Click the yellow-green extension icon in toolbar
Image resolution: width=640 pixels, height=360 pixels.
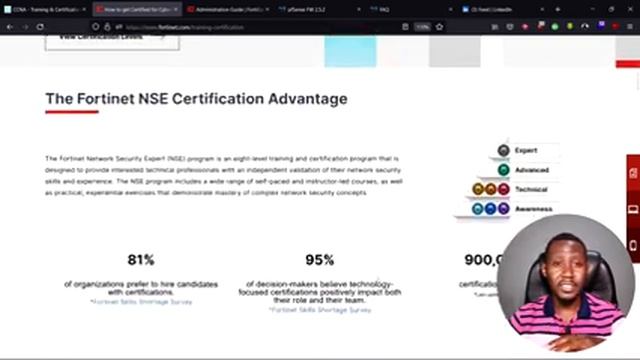coord(570,27)
